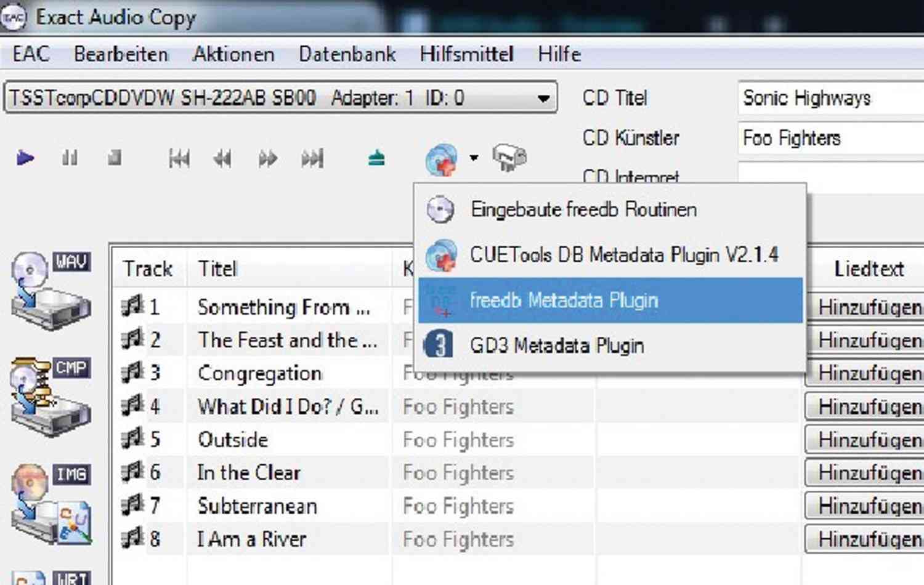924x585 pixels.
Task: Open the Datenbank menu
Action: click(347, 54)
